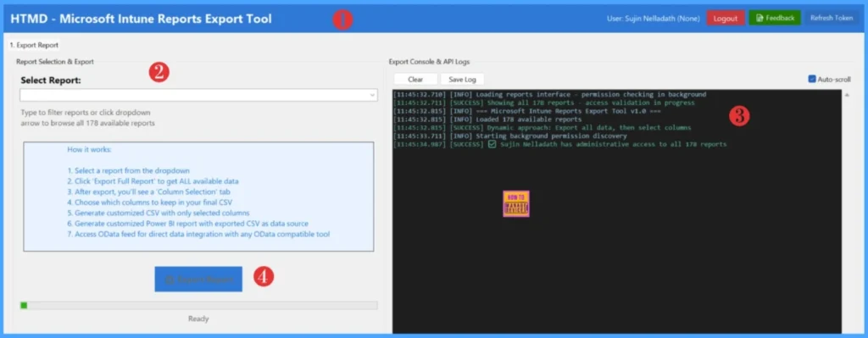The height and width of the screenshot is (338, 868).
Task: Click 'Generate customized CSV' instruction line
Action: tap(159, 213)
